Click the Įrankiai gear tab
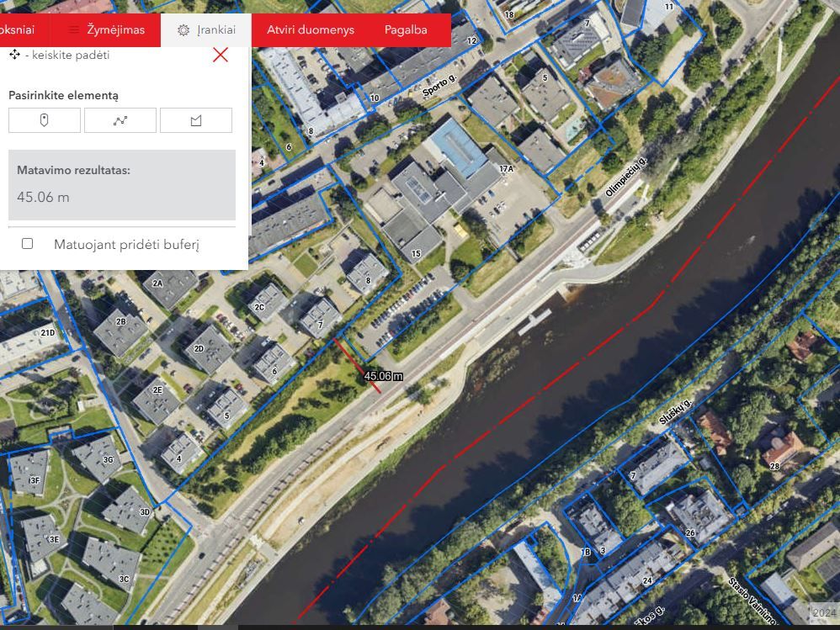This screenshot has height=630, width=840. pos(206,30)
